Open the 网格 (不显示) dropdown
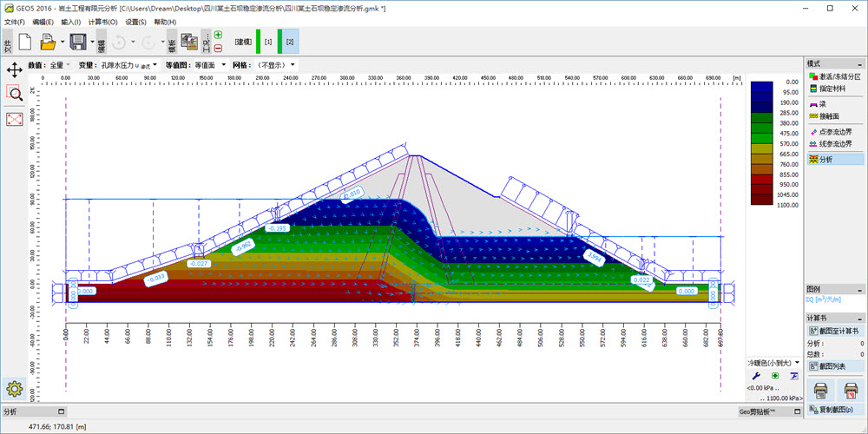The width and height of the screenshot is (868, 434). click(275, 65)
